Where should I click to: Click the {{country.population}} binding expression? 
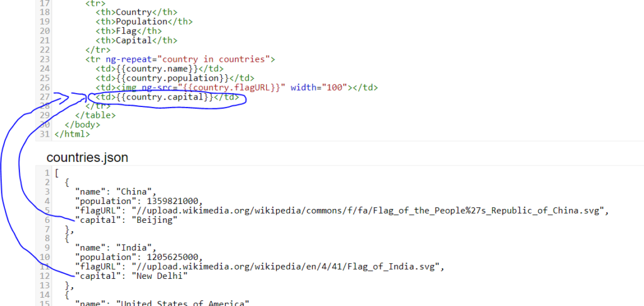pyautogui.click(x=167, y=78)
